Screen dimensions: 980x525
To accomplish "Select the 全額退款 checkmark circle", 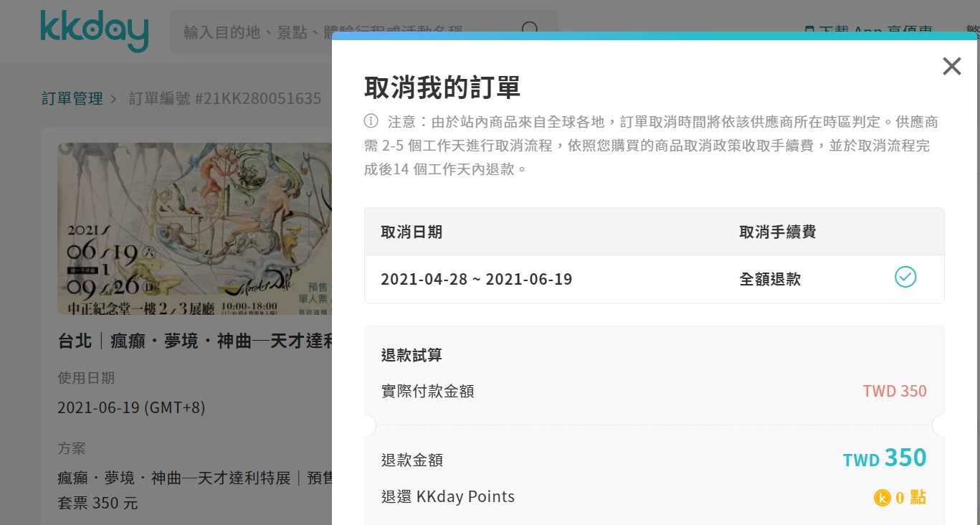I will pos(905,277).
